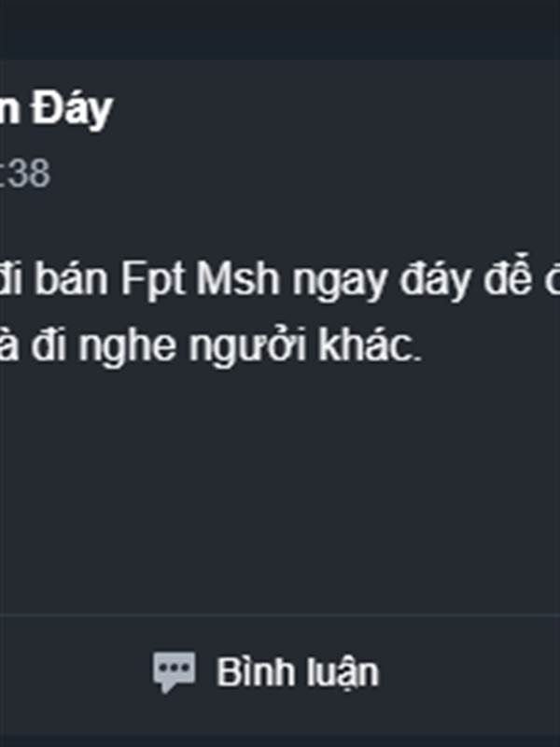Click the letter n before Đáy in the name
The image size is (560, 747).
tap(9, 110)
